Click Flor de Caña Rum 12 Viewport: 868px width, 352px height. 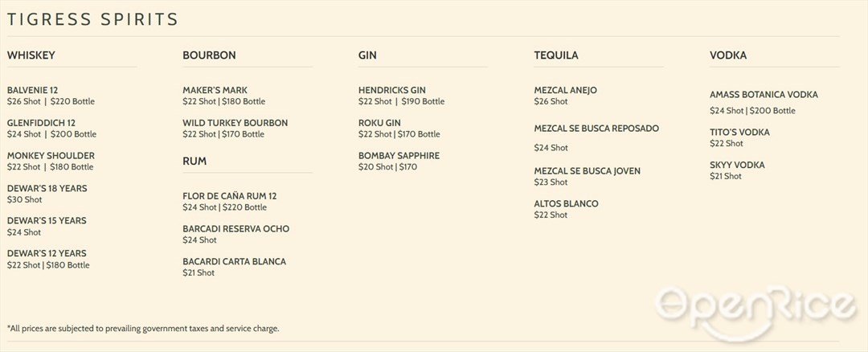tap(230, 196)
